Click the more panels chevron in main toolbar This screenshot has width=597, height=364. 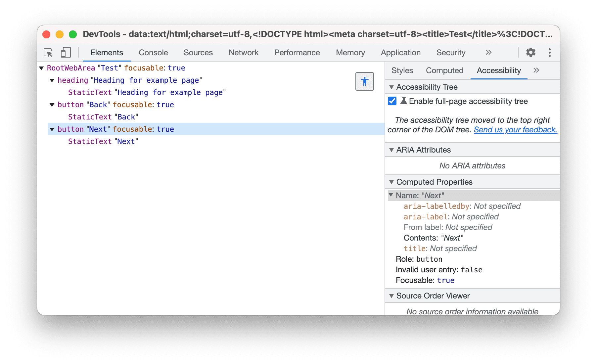(x=488, y=52)
